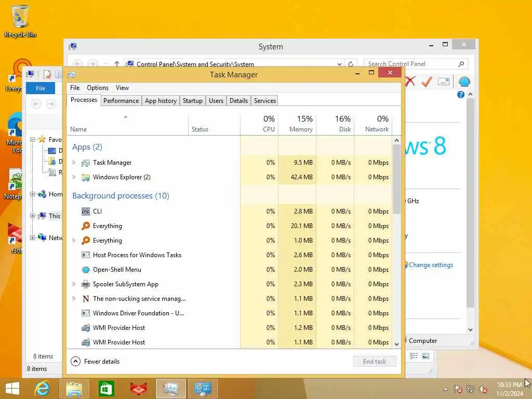Expand the Spooler SubSystem App row
The height and width of the screenshot is (399, 532).
(74, 284)
